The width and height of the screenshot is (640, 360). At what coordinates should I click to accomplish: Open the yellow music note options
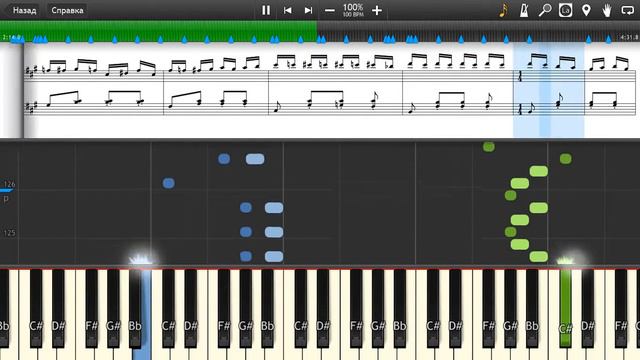click(x=504, y=10)
